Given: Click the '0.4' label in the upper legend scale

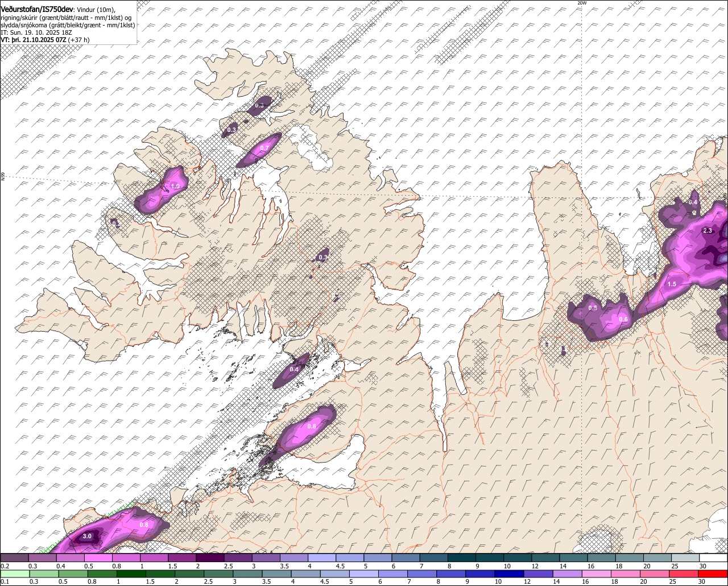Looking at the screenshot, I should coord(60,566).
